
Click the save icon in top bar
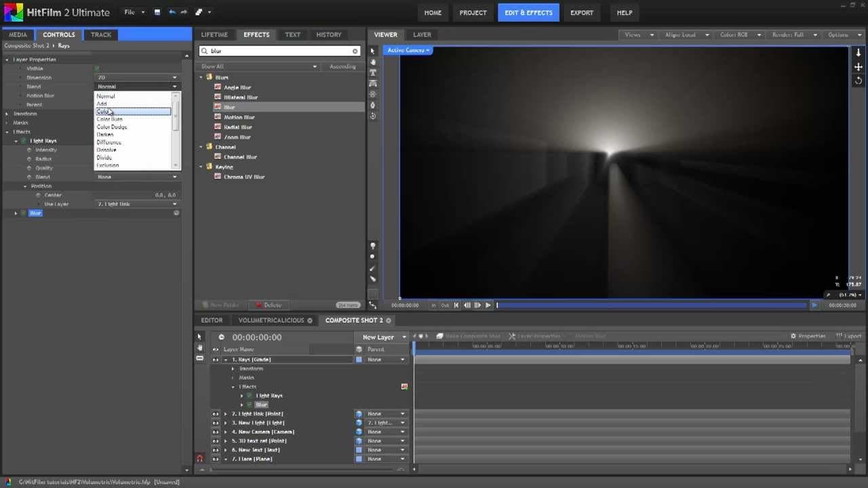tap(157, 12)
